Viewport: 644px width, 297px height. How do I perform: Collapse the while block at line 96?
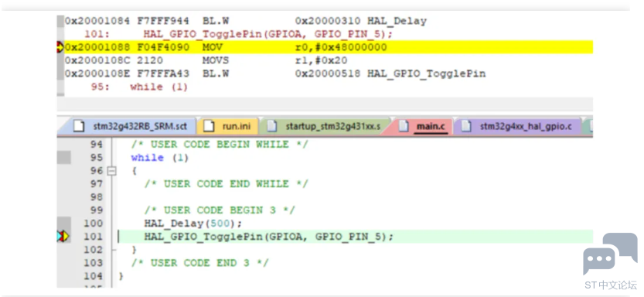(x=111, y=171)
